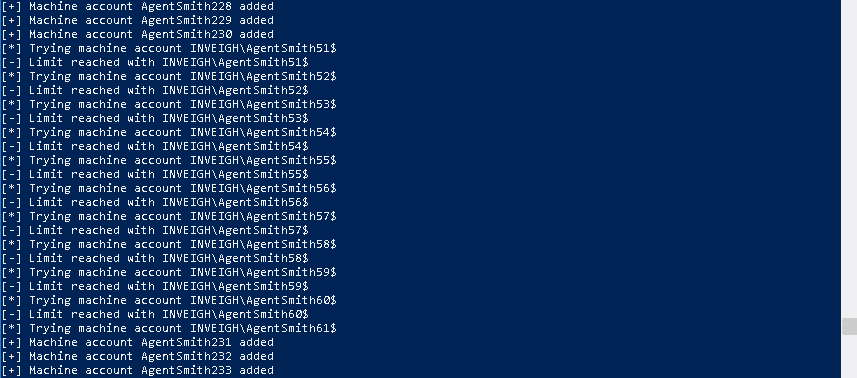
Task: Click the 'Limit reached with INVEIGH\AgentSmith54$' line
Action: click(x=155, y=146)
